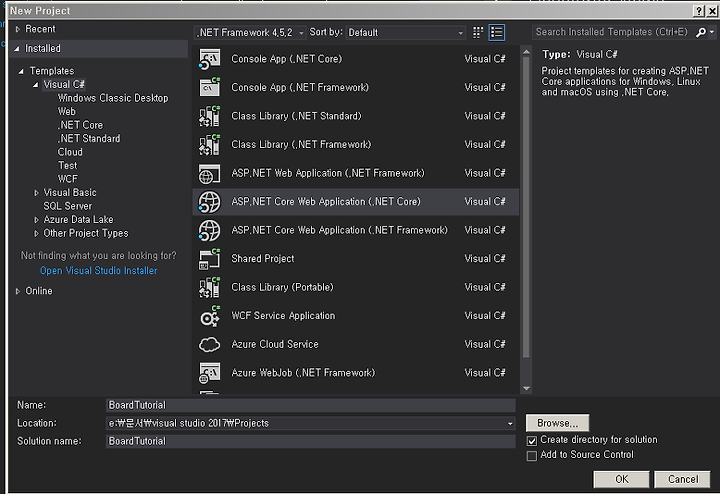Open Visual Studio Installer link
Image resolution: width=720 pixels, height=494 pixels.
point(98,271)
